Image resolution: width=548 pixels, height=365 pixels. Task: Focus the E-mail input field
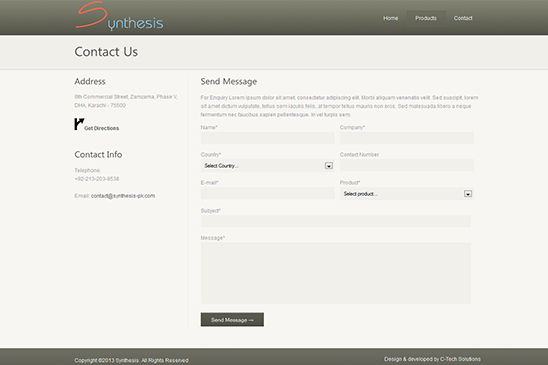(x=267, y=193)
